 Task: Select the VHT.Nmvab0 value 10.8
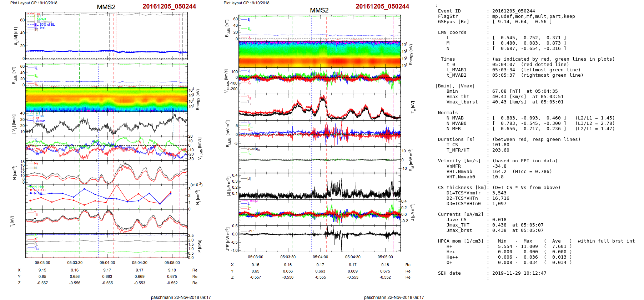[498, 177]
